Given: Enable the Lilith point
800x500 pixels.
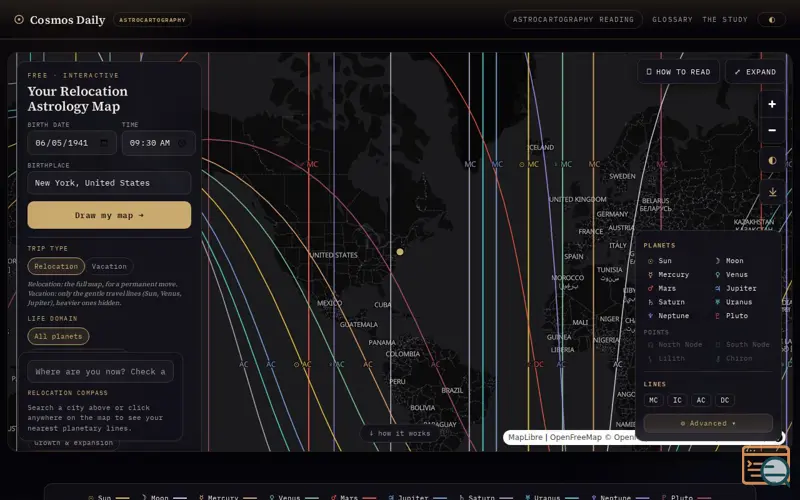Looking at the screenshot, I should coord(666,358).
